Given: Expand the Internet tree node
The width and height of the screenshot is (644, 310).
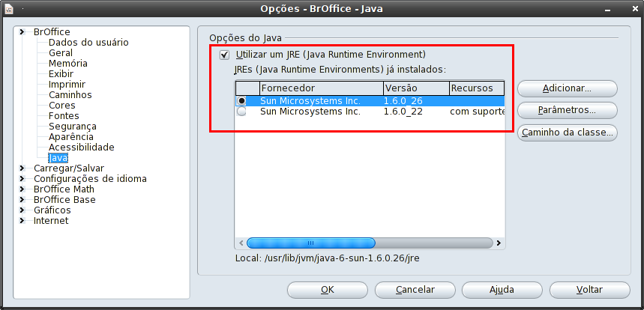Looking at the screenshot, I should click(22, 221).
